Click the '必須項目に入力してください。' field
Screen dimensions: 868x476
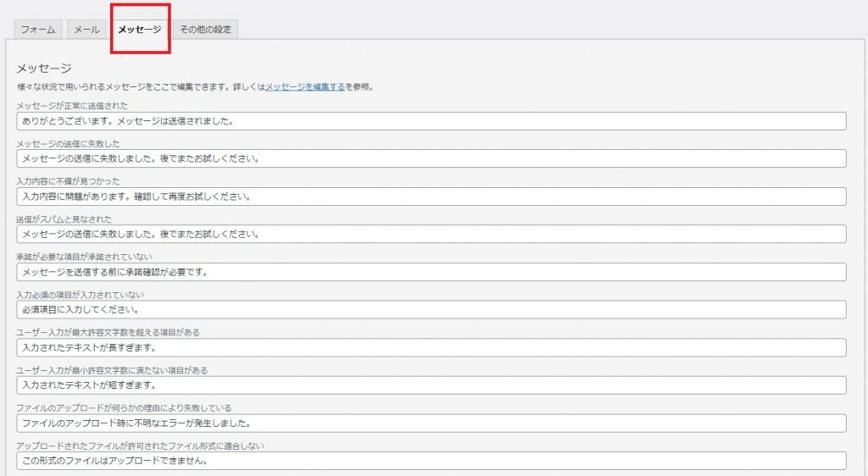[431, 310]
